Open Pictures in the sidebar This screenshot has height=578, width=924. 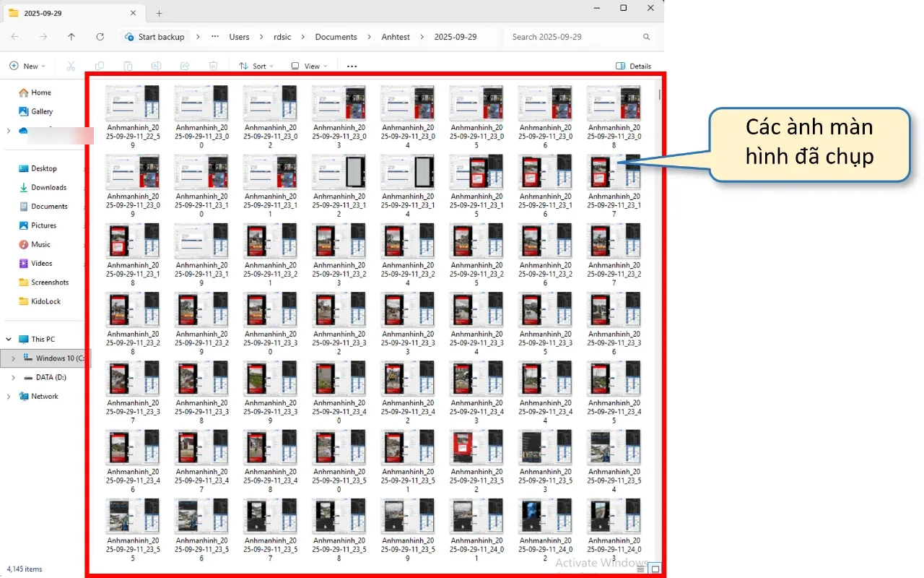coord(43,225)
